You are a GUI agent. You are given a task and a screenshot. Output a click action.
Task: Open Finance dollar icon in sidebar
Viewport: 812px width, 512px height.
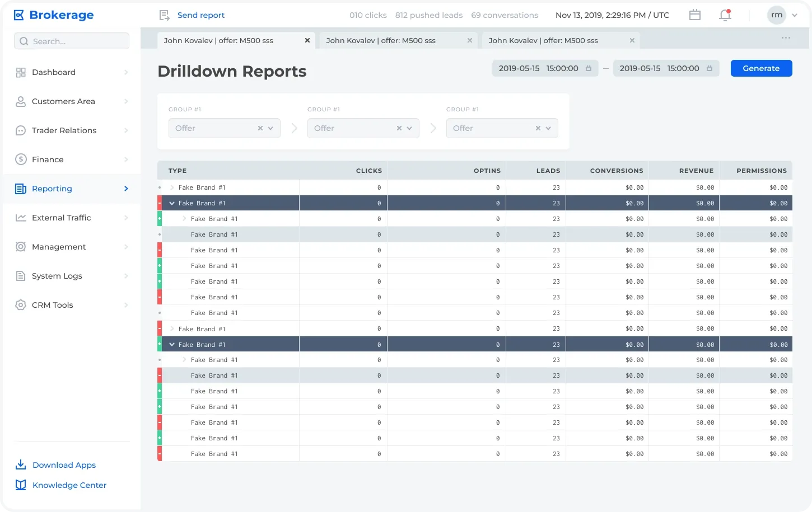tap(21, 159)
